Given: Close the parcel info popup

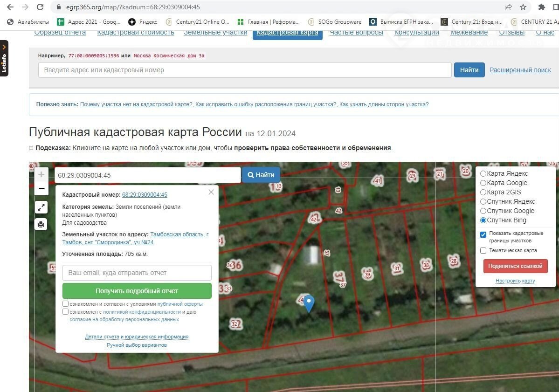Looking at the screenshot, I should coord(211,192).
